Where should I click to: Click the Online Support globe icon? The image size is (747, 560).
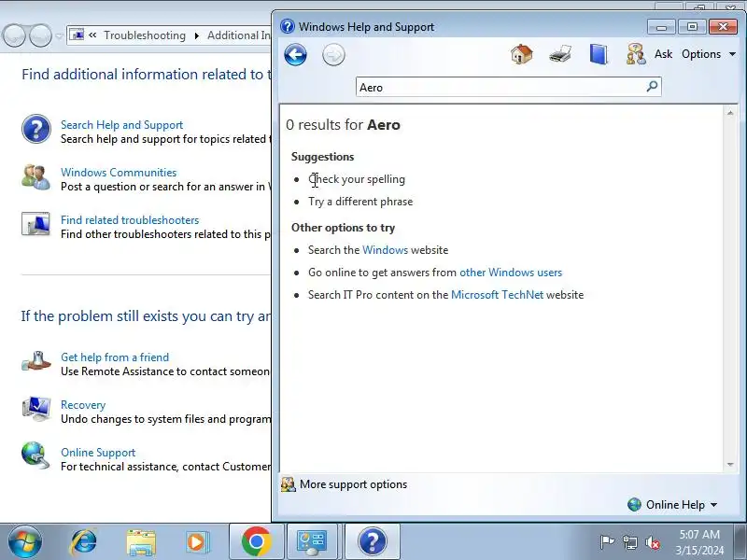[35, 455]
